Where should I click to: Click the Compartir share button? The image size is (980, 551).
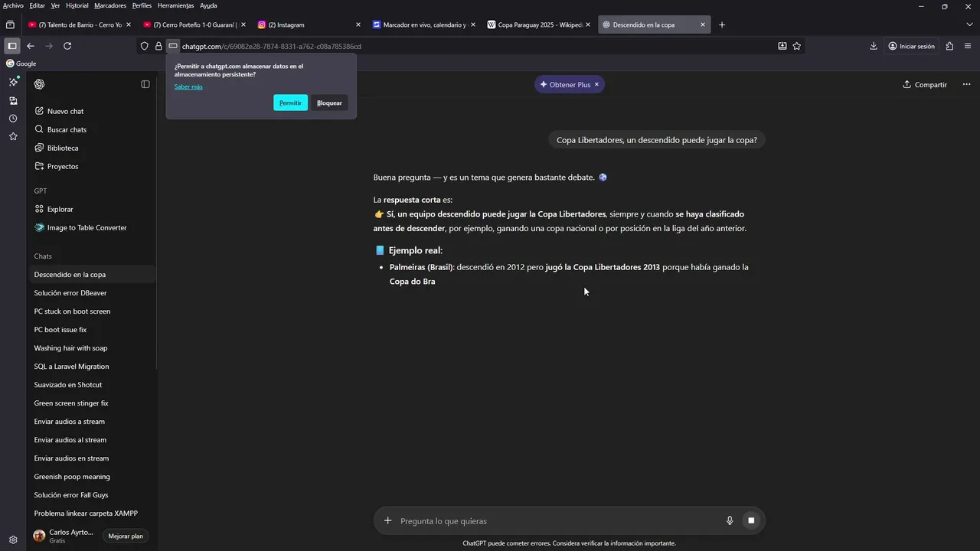tap(925, 85)
